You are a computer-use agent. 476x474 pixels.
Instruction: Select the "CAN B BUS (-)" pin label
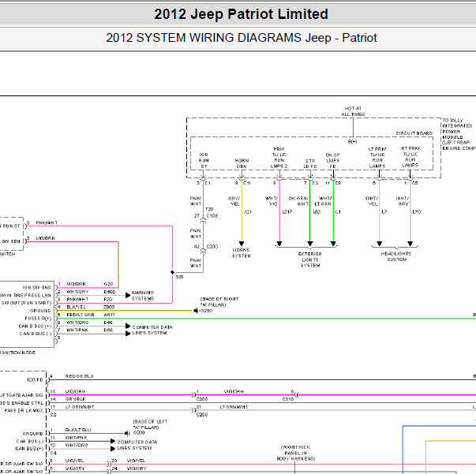[x=36, y=334]
